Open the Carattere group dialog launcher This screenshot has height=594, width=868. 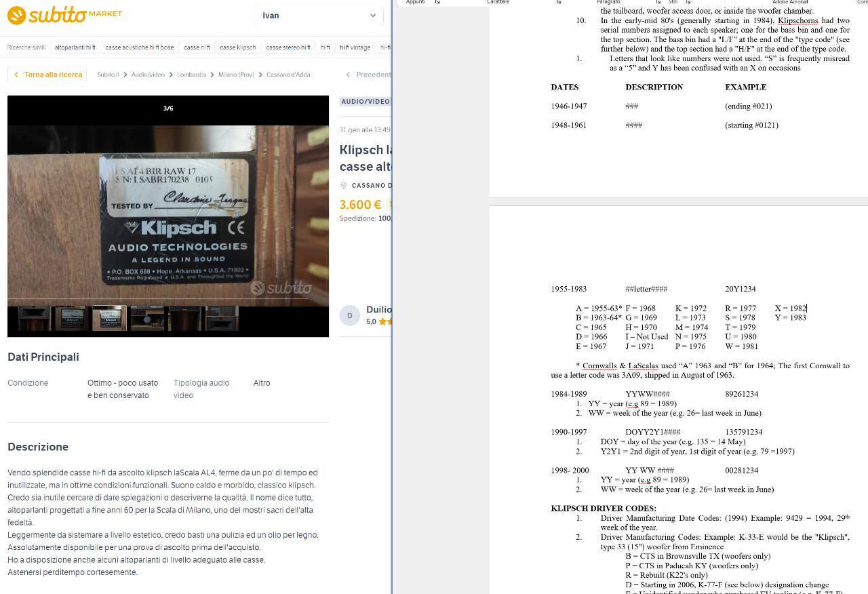tap(559, 2)
